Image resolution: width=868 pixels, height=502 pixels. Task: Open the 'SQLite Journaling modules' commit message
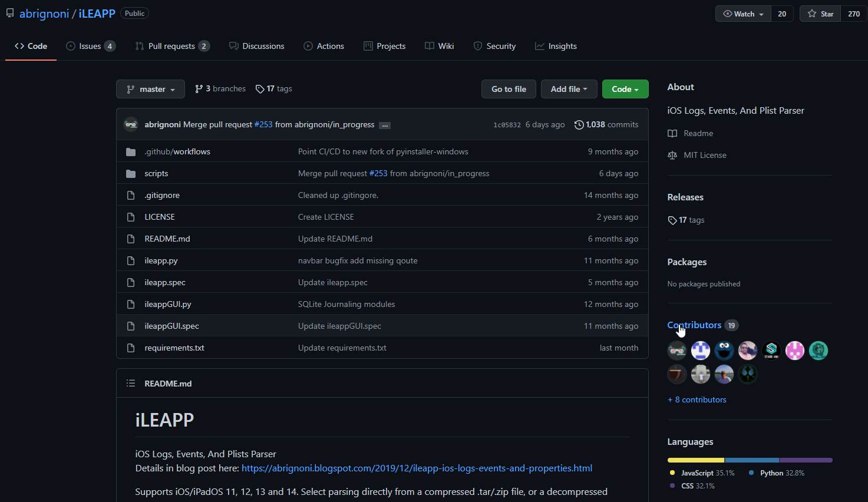click(x=346, y=304)
